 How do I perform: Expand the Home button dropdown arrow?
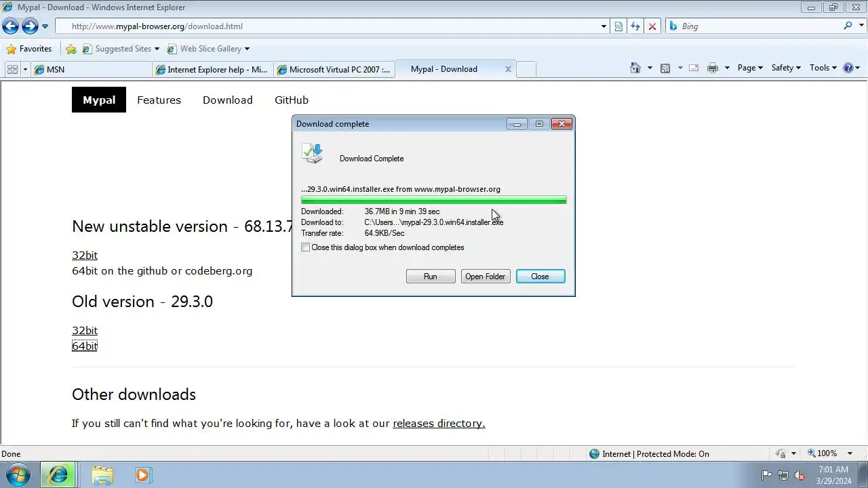(650, 68)
